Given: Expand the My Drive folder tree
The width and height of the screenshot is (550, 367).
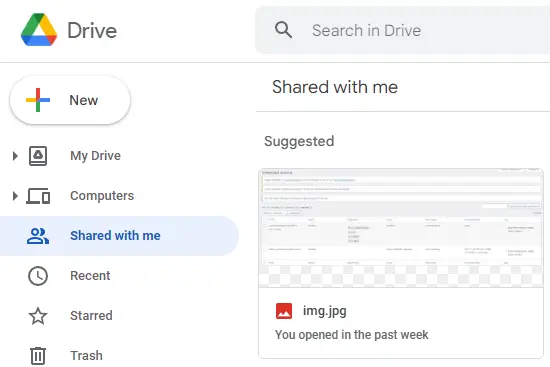Looking at the screenshot, I should (15, 156).
